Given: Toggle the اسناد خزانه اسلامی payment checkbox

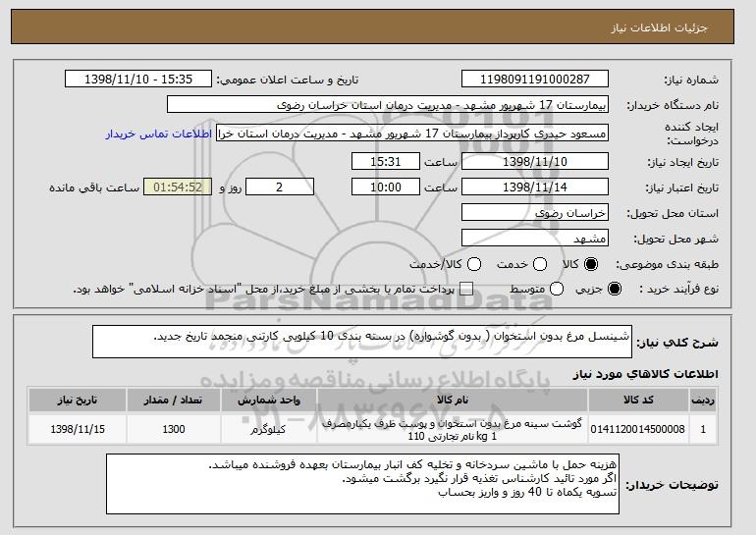Looking at the screenshot, I should click(x=466, y=289).
